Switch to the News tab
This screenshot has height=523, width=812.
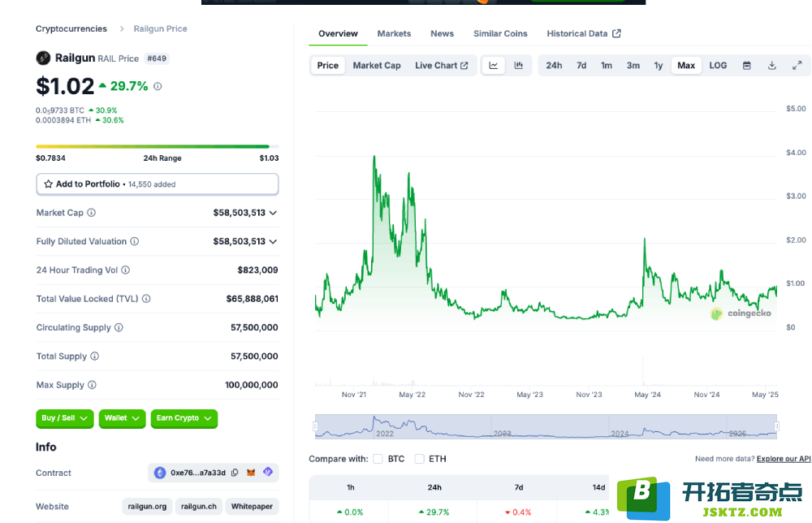[x=442, y=33]
